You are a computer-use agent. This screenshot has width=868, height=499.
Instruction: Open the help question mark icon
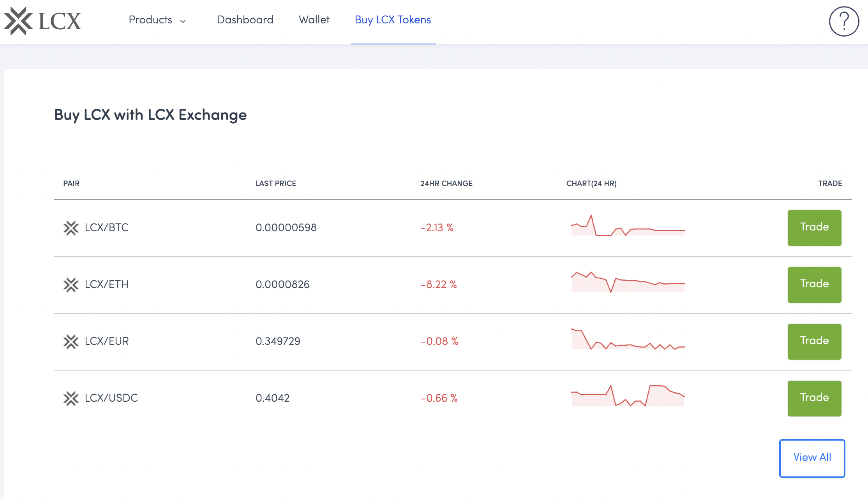click(x=843, y=21)
